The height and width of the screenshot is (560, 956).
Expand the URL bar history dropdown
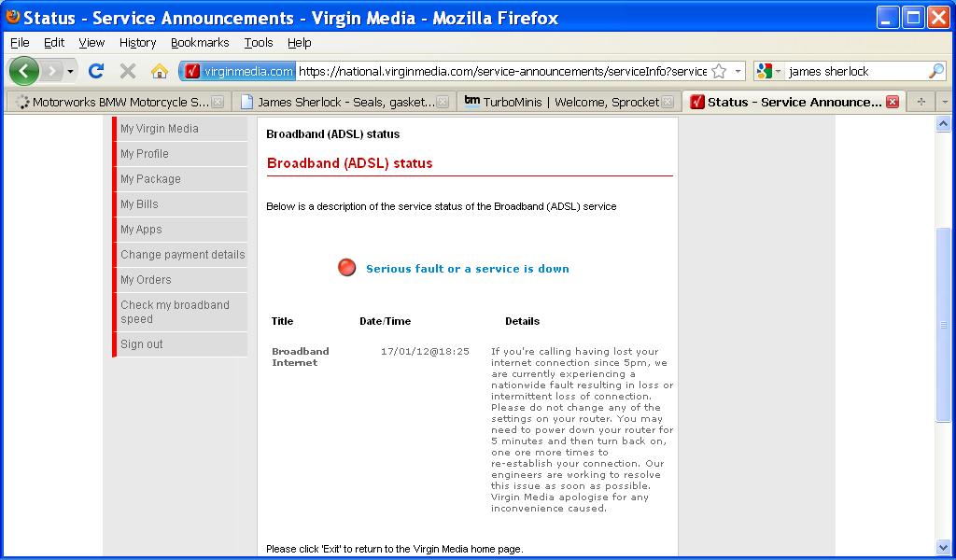[x=738, y=71]
